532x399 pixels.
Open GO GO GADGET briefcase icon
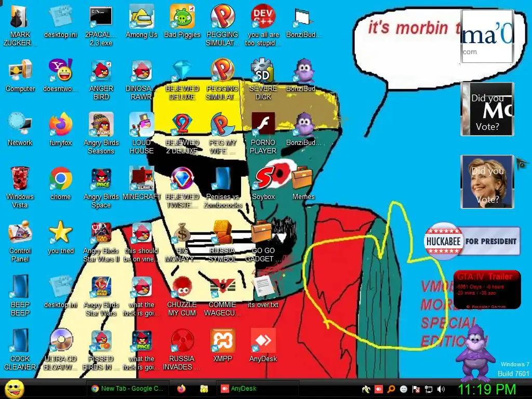(263, 241)
